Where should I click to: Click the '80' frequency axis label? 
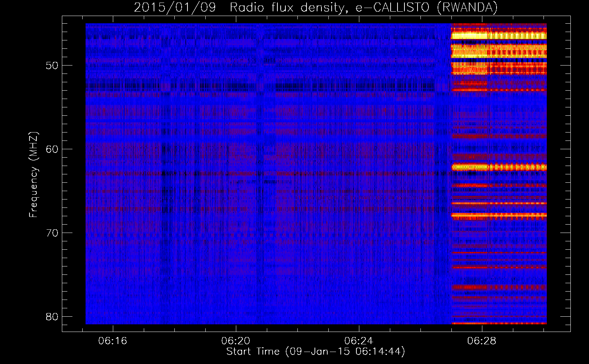coord(52,317)
